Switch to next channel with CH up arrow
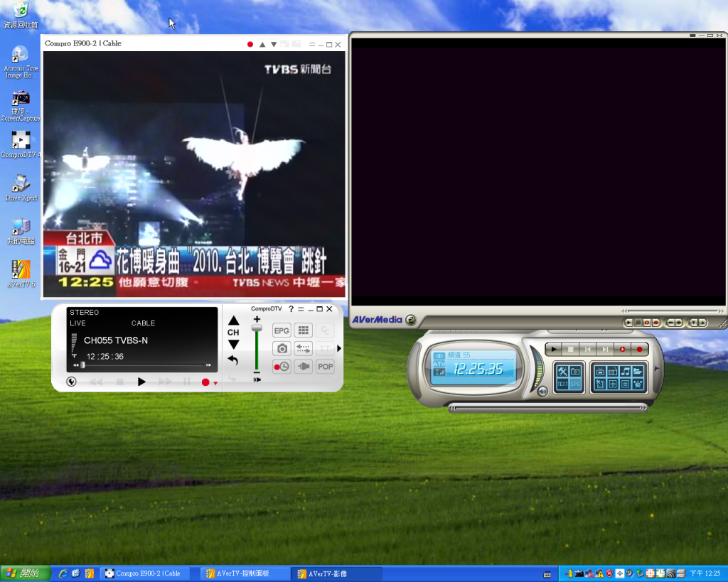This screenshot has height=582, width=728. tap(233, 320)
